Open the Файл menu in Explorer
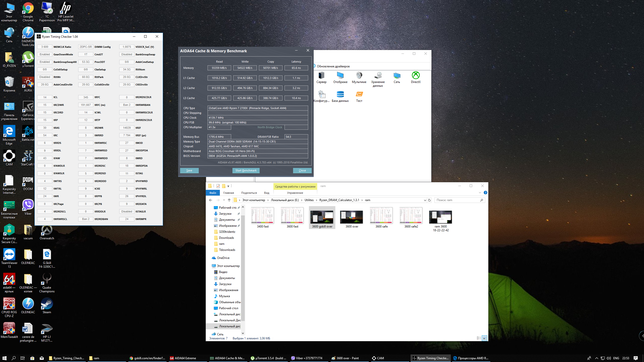 click(213, 193)
